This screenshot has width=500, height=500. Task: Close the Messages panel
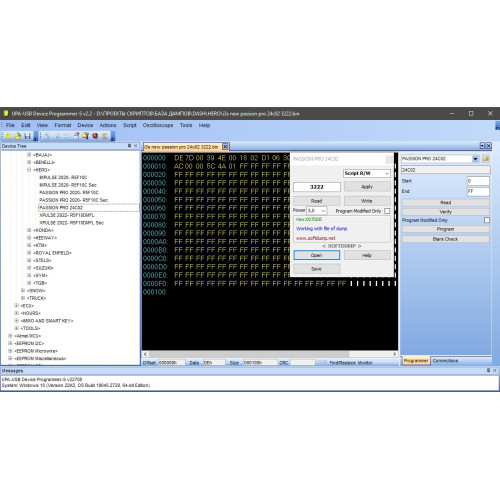[x=495, y=370]
